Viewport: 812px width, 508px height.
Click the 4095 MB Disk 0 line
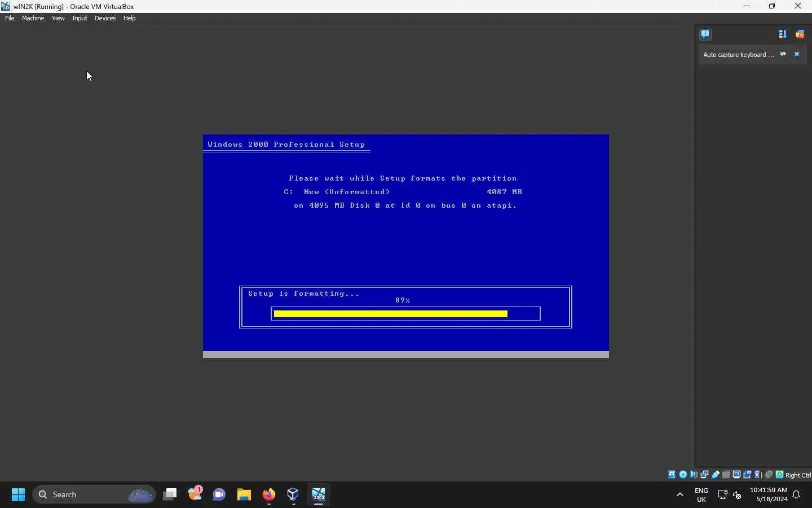[x=405, y=205]
